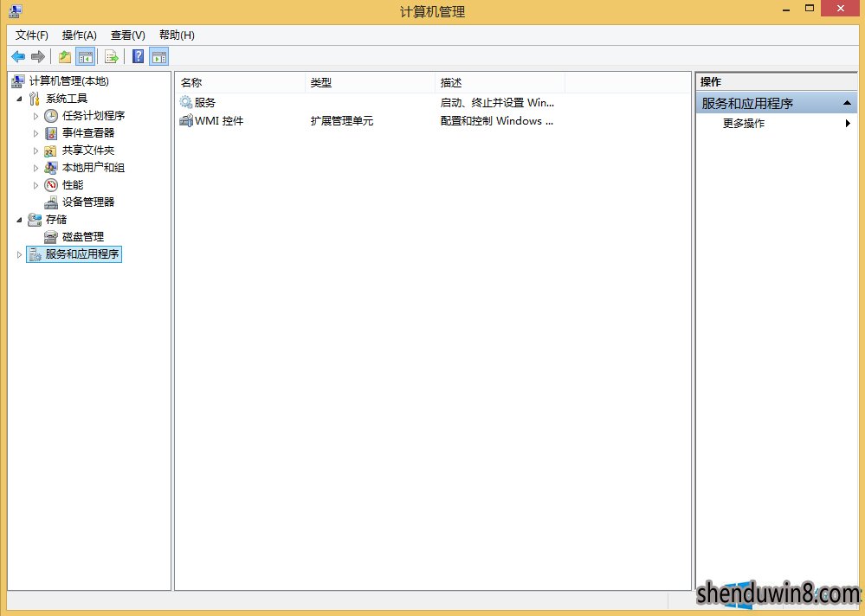Viewport: 865px width, 616px height.
Task: Click the Computer Management title bar icon
Action: click(15, 11)
